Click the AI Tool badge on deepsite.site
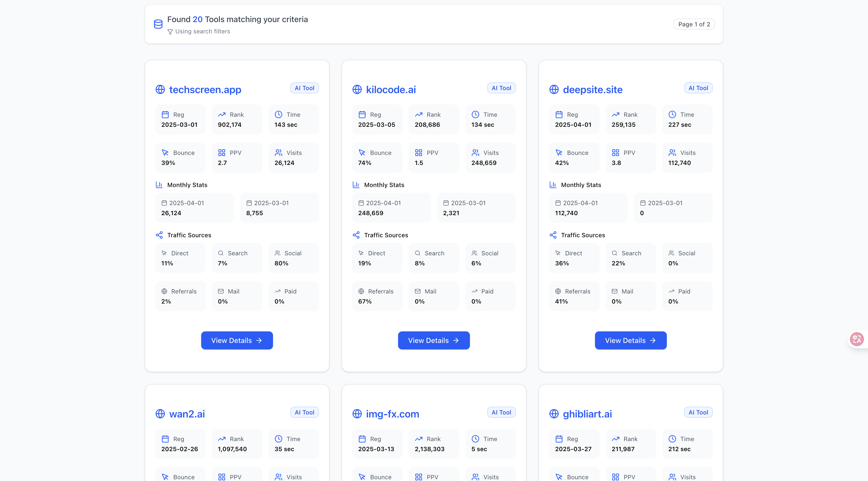The height and width of the screenshot is (481, 868). click(x=698, y=88)
